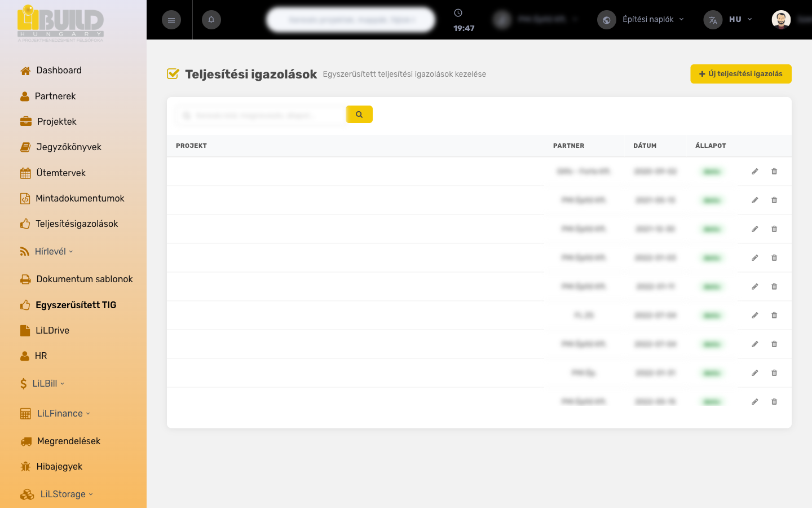
Task: Open notifications bell in top bar
Action: (211, 20)
